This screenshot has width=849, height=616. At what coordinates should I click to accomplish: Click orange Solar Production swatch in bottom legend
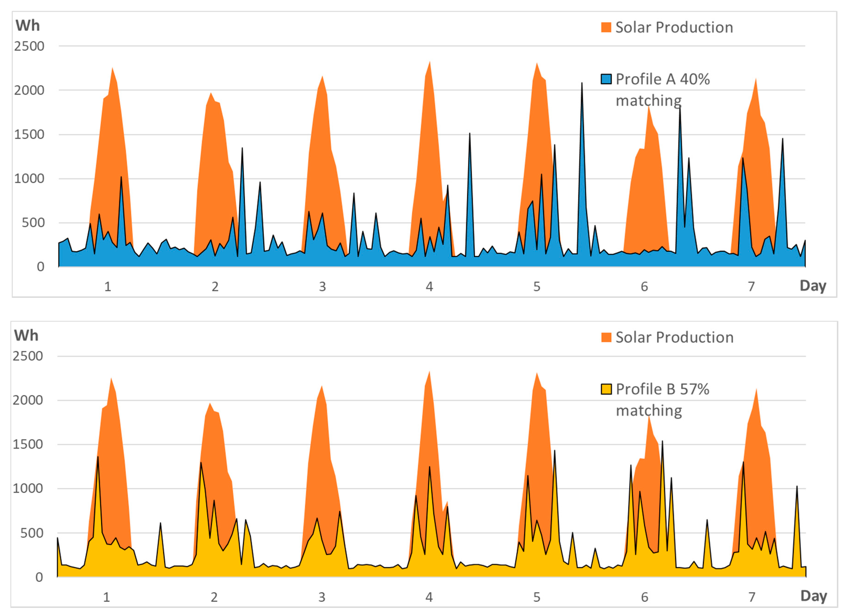tap(606, 337)
